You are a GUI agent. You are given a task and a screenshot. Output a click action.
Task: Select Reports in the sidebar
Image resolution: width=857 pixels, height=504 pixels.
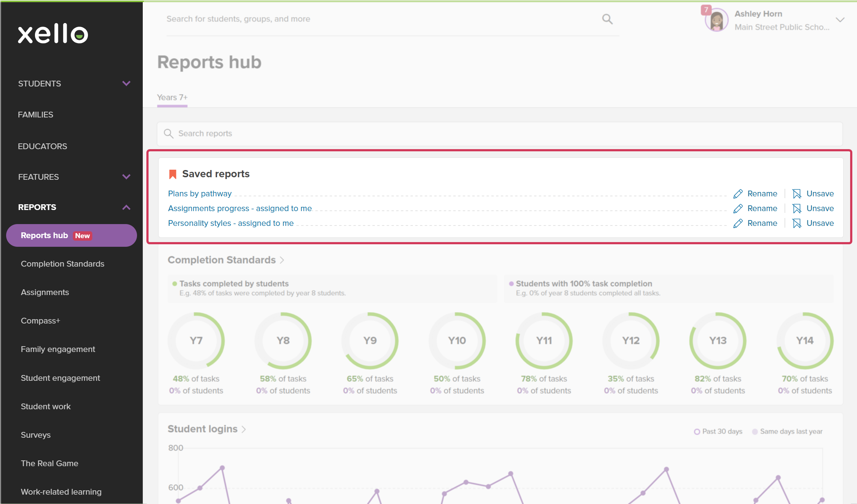click(x=37, y=207)
